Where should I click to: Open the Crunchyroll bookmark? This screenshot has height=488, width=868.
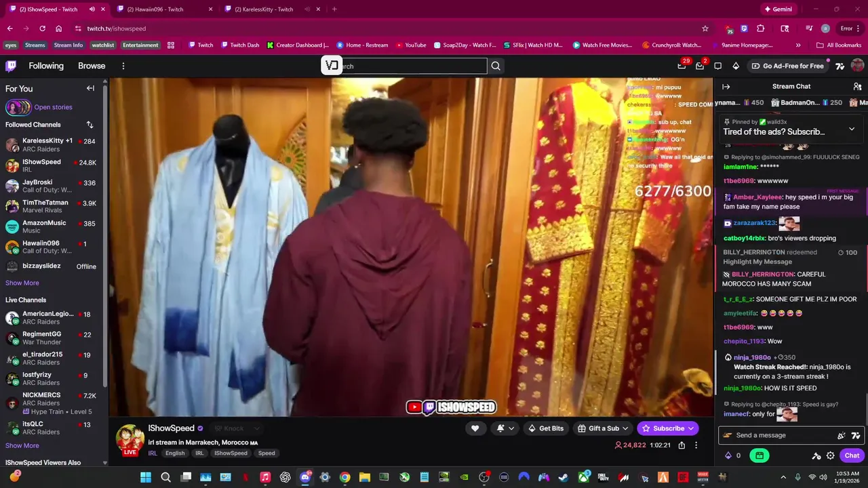(672, 45)
